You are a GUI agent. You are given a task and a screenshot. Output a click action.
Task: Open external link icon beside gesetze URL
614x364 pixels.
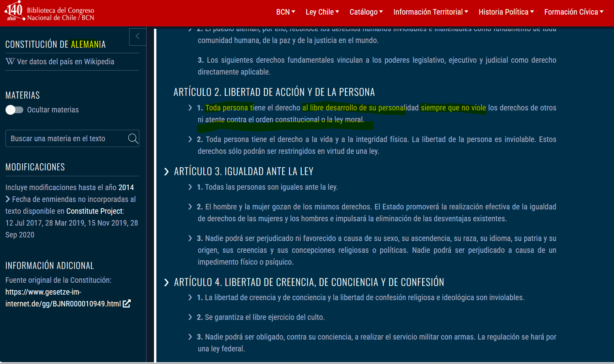(127, 304)
